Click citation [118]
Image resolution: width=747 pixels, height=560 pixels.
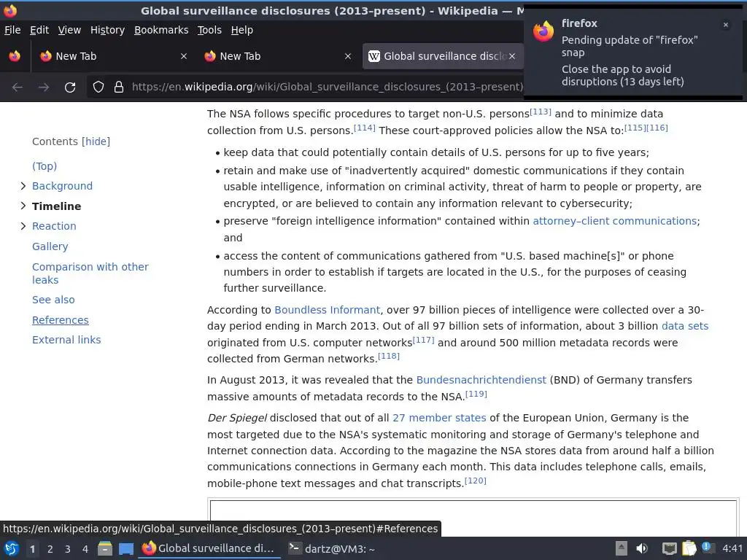pyautogui.click(x=389, y=356)
